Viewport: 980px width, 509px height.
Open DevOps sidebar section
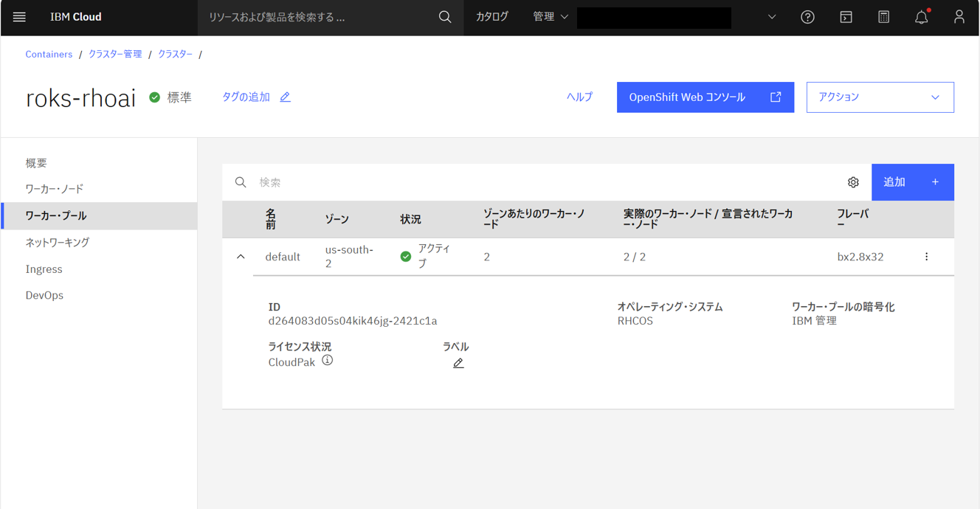pos(44,295)
